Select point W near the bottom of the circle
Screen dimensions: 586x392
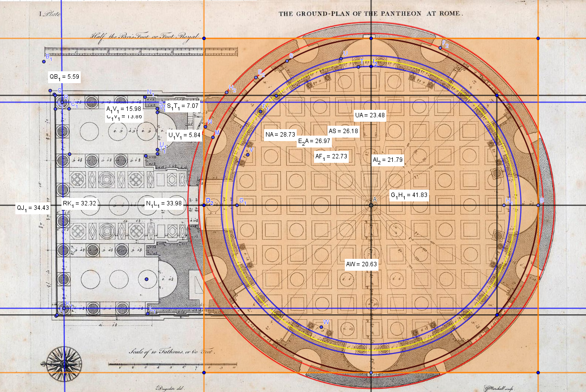click(x=322, y=327)
